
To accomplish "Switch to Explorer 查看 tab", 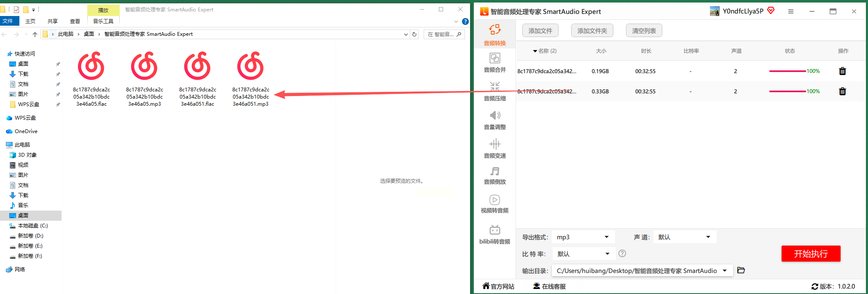I will 75,21.
